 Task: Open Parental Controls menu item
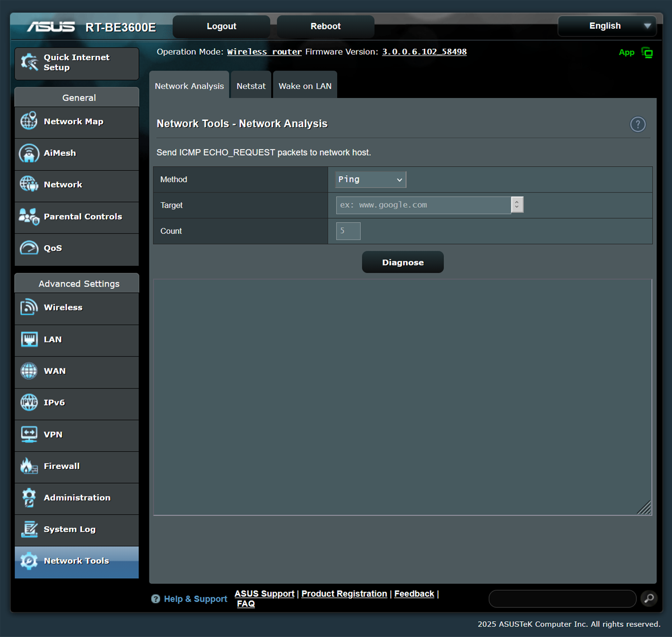(x=77, y=217)
